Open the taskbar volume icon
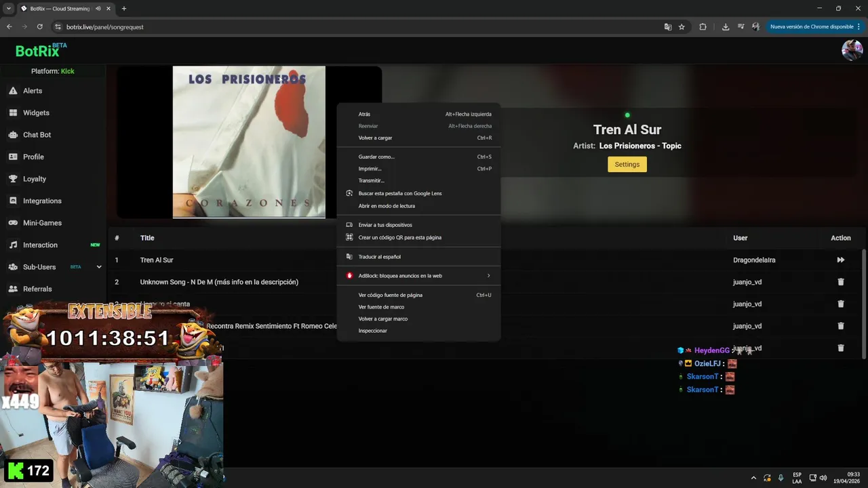The image size is (868, 488). pos(823,478)
